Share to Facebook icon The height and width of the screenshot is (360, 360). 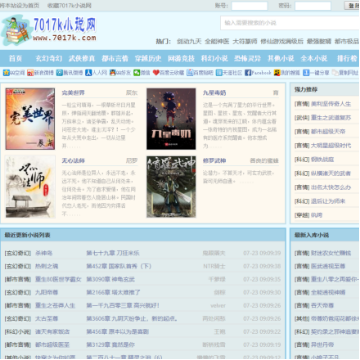248,72
